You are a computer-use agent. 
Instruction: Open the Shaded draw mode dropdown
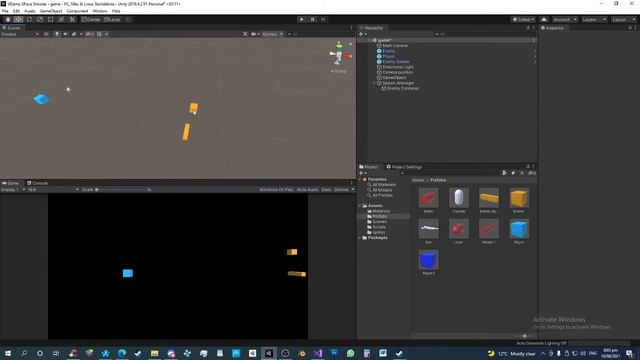tap(20, 34)
